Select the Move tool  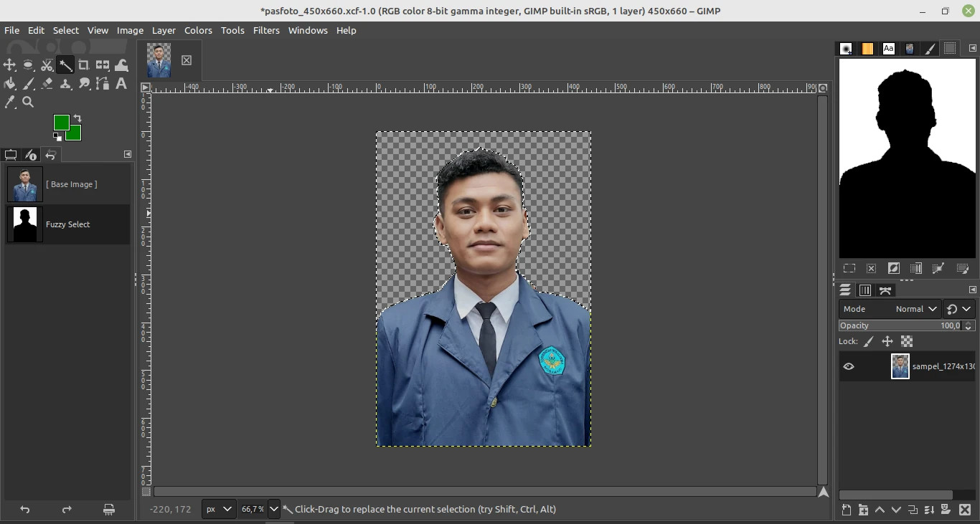pyautogui.click(x=9, y=65)
